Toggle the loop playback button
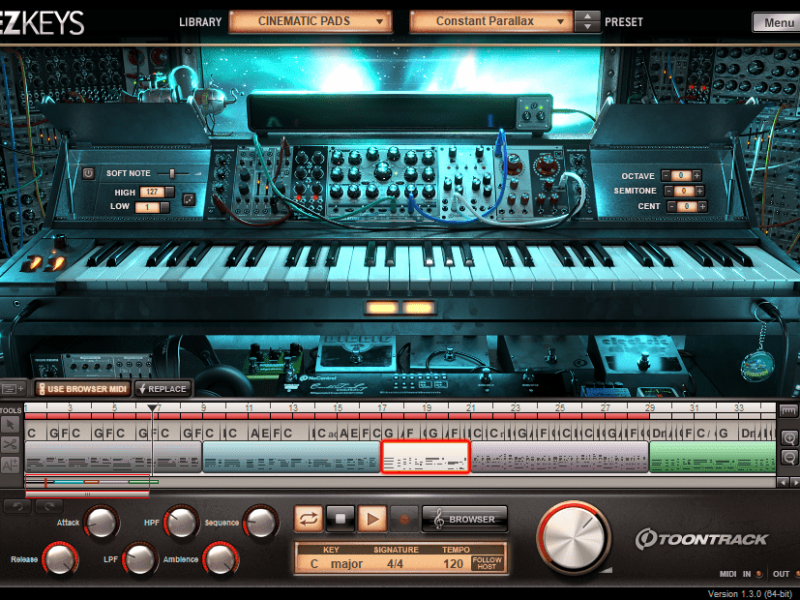This screenshot has height=600, width=800. [x=308, y=519]
